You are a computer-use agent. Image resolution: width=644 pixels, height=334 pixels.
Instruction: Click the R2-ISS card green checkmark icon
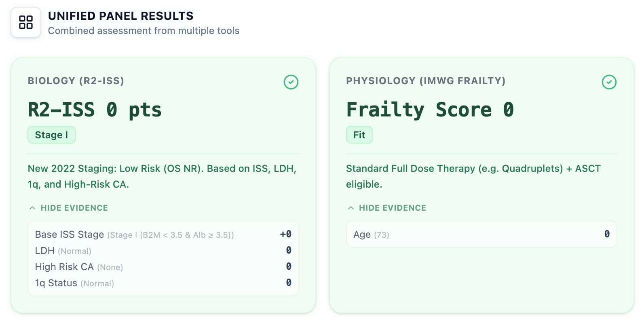coord(291,82)
